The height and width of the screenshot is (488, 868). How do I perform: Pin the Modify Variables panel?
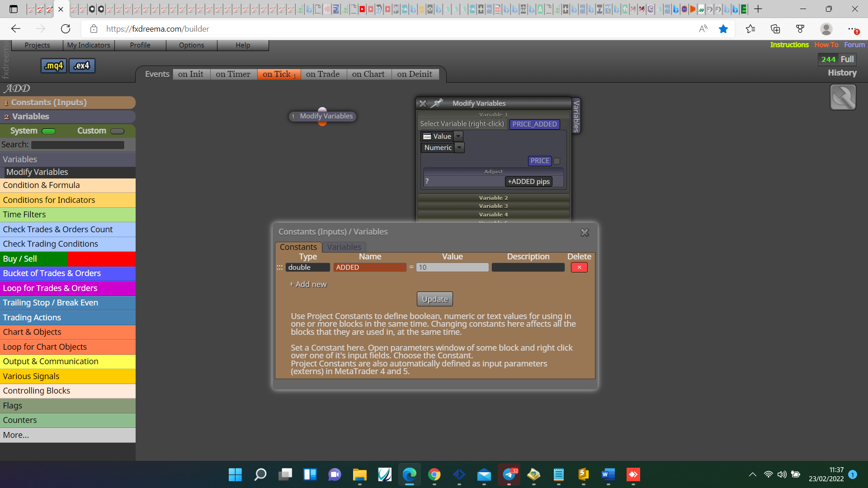(x=436, y=103)
